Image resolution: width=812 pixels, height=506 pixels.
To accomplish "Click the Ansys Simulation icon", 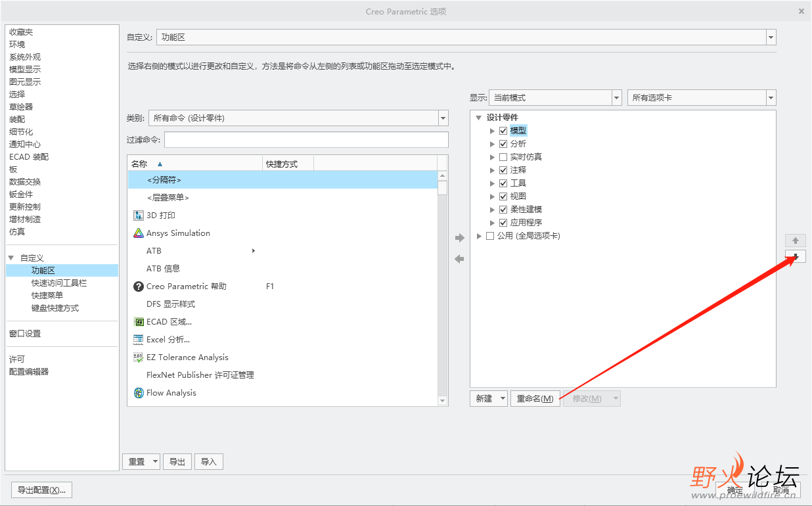I will [x=139, y=233].
